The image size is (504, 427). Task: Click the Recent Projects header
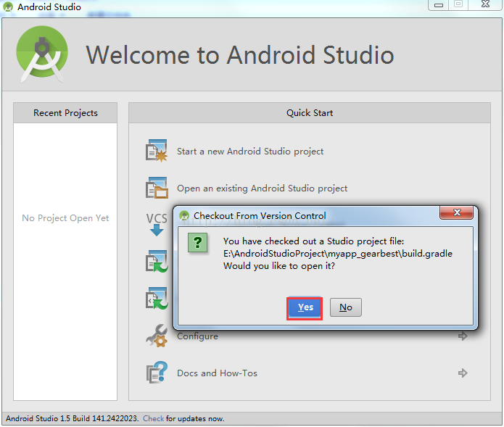(65, 113)
